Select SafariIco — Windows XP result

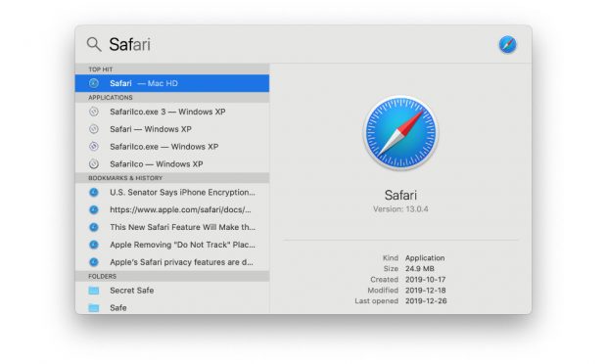[172, 164]
